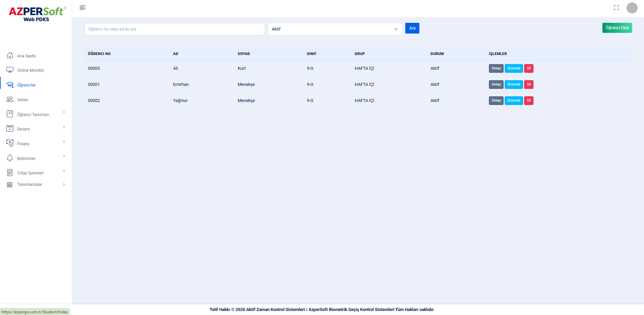The width and height of the screenshot is (644, 315).
Task: Click HAFTA İÇİ group in row 00002
Action: coord(364,101)
